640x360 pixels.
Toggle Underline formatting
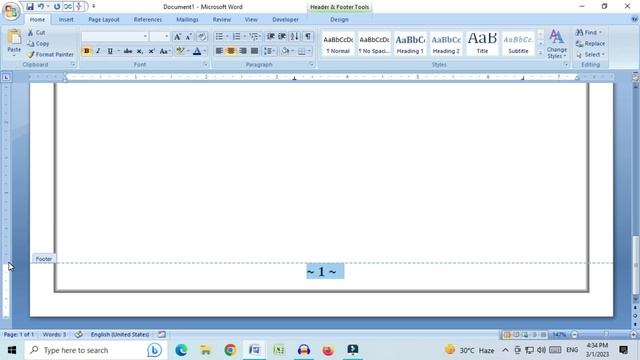click(110, 51)
